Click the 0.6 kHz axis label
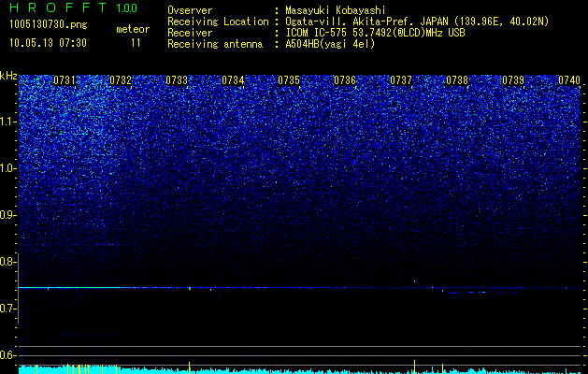The width and height of the screenshot is (588, 374). click(x=8, y=355)
